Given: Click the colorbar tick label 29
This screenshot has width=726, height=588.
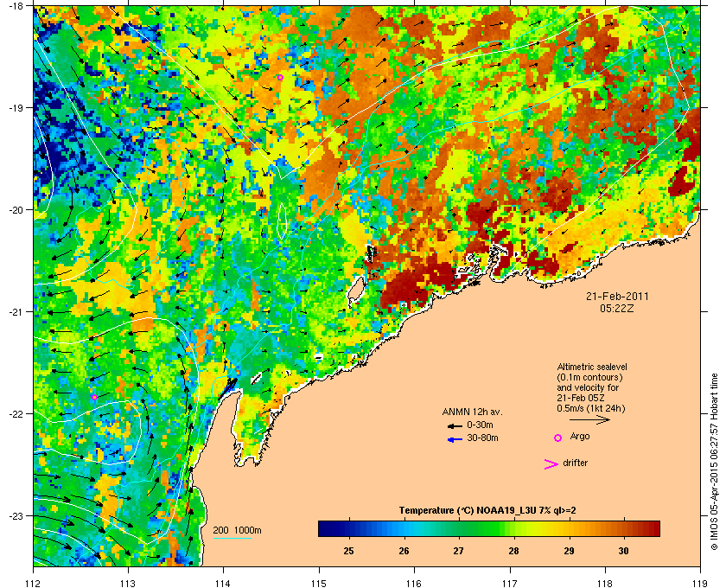Looking at the screenshot, I should click(569, 551).
